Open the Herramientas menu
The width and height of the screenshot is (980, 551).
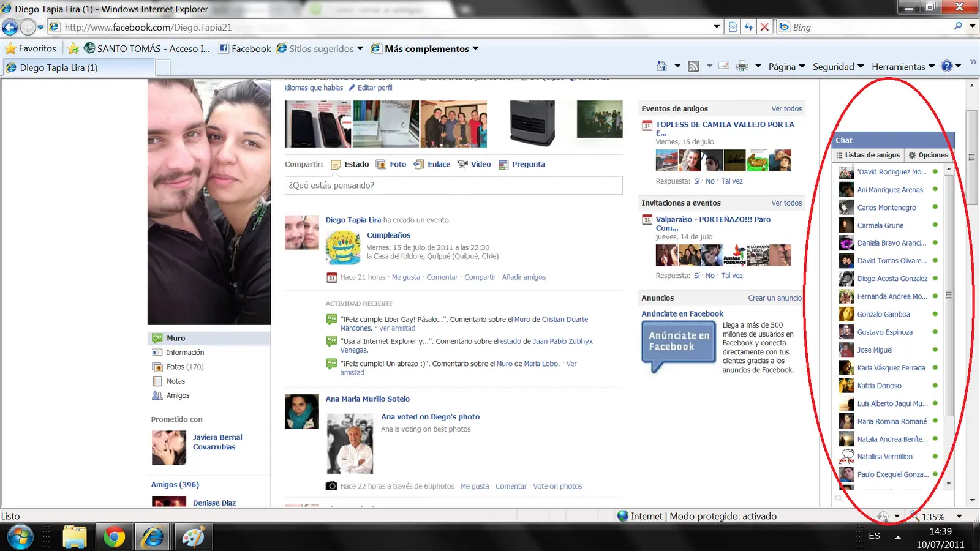(x=903, y=66)
